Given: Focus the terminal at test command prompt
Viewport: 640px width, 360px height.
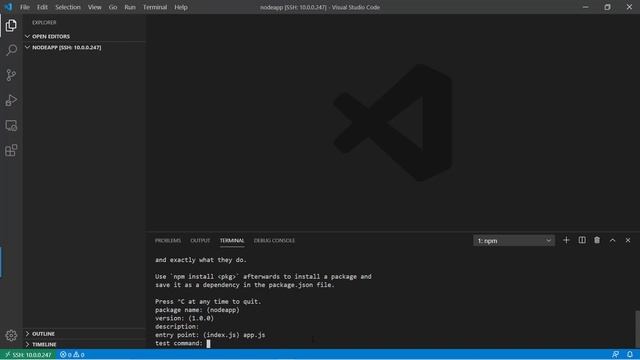Looking at the screenshot, I should tap(208, 343).
